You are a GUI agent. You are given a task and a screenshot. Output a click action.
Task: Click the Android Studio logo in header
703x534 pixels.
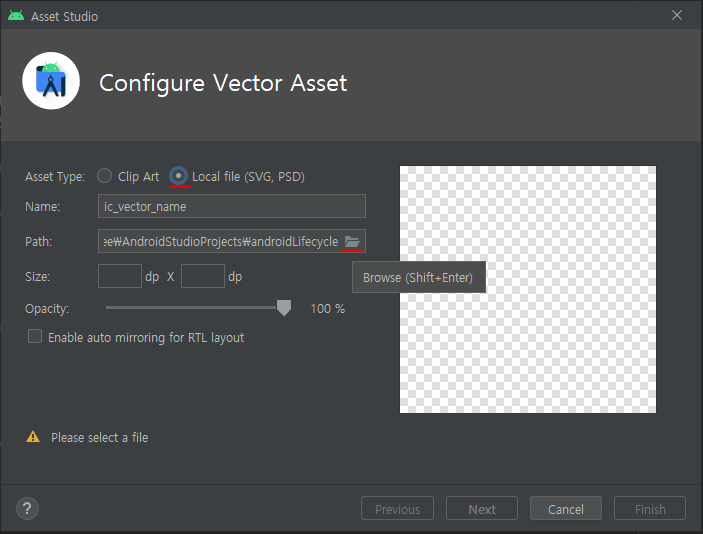(51, 81)
